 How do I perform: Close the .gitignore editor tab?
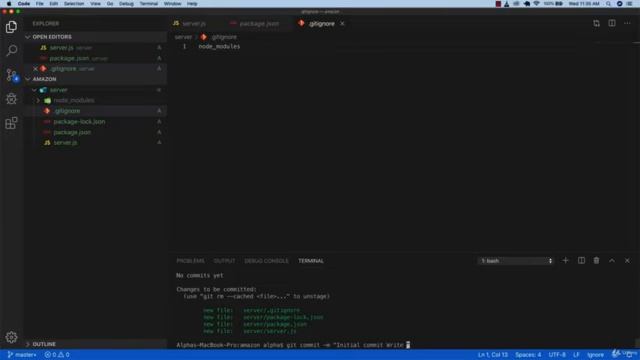coord(342,24)
